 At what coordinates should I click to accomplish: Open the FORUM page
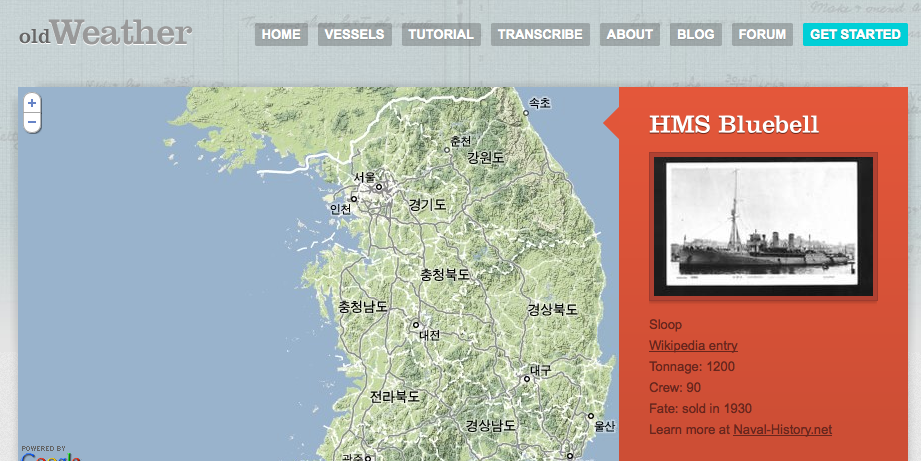click(x=762, y=35)
